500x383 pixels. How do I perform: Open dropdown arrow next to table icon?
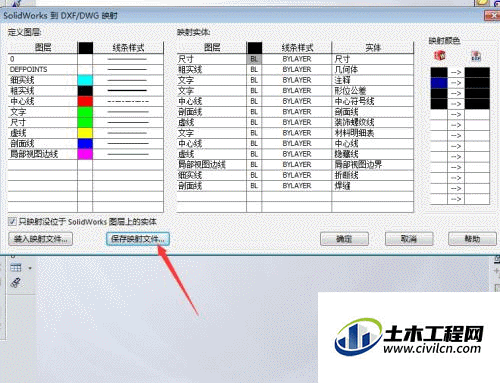(30, 268)
